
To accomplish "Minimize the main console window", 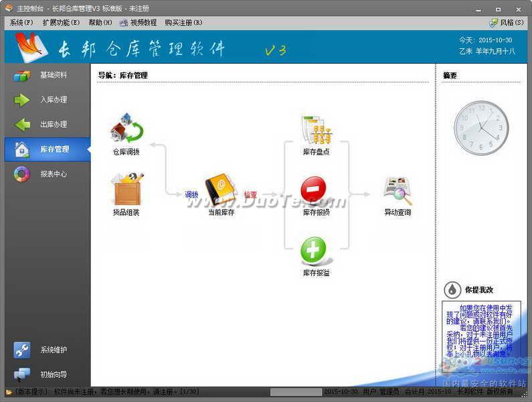I will 478,9.
